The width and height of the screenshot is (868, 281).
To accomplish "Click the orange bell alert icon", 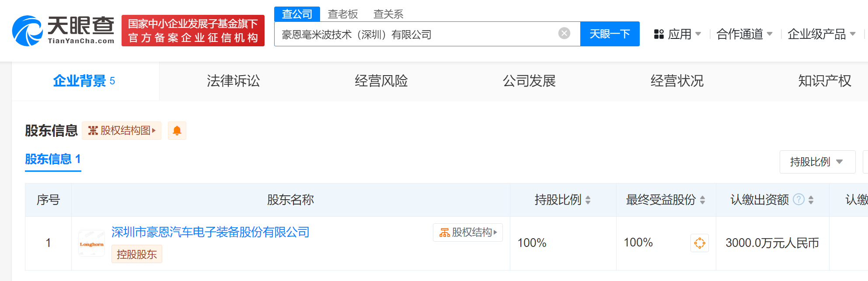I will 177,131.
